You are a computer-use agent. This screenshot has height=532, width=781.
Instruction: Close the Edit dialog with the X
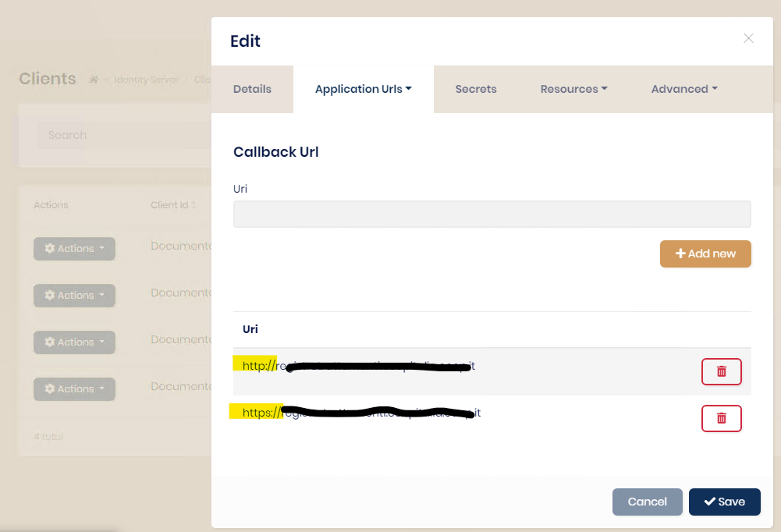click(748, 38)
